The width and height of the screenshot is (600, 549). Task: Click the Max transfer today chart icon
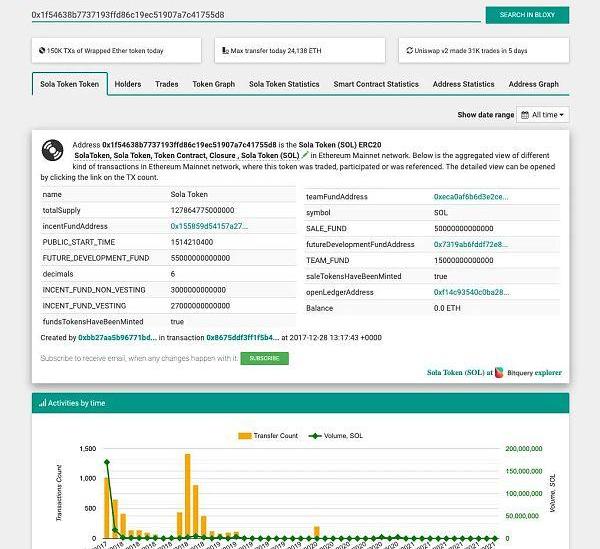[x=224, y=49]
